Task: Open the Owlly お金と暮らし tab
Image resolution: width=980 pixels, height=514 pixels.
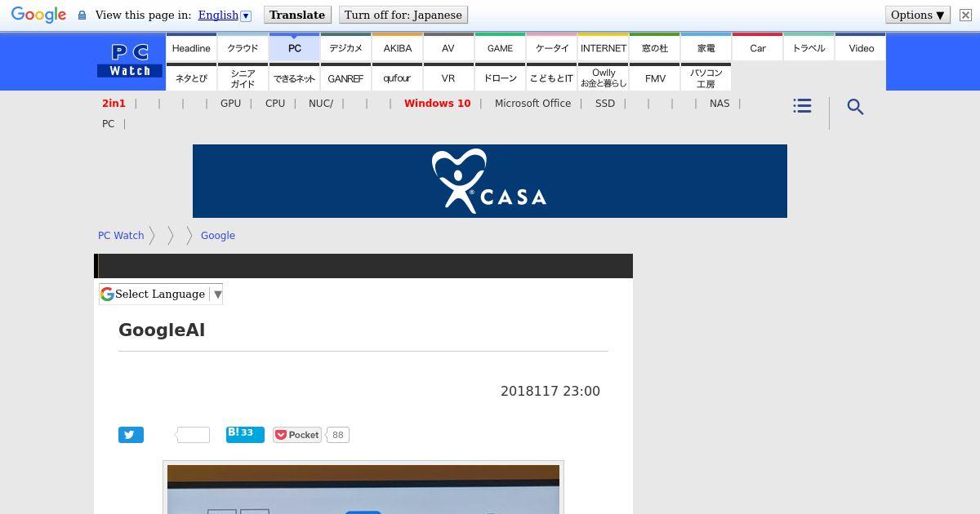Action: click(604, 78)
